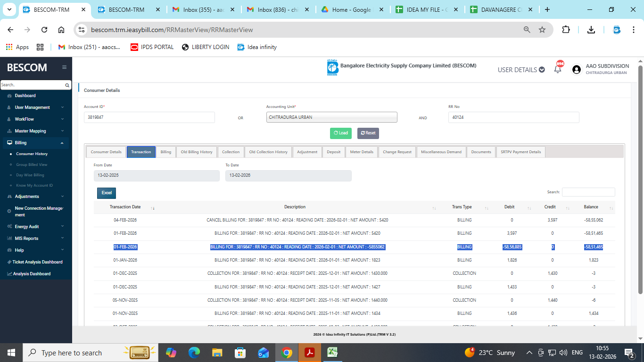Launch Microsoft Edge from taskbar
The width and height of the screenshot is (644, 362).
coord(194,353)
